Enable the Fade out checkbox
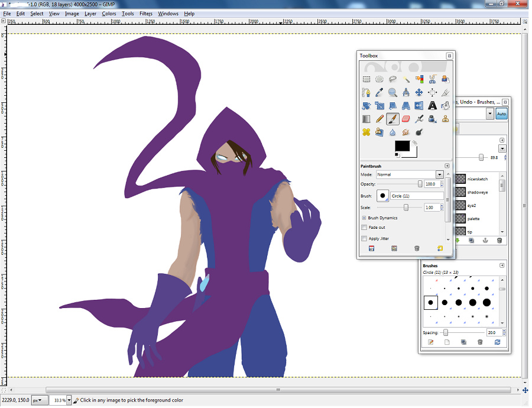Viewport: 532px width, 408px height. point(364,228)
